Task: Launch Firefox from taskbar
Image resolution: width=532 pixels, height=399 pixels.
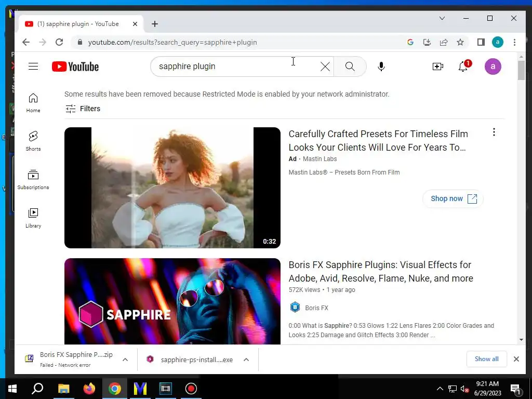Action: [89, 389]
